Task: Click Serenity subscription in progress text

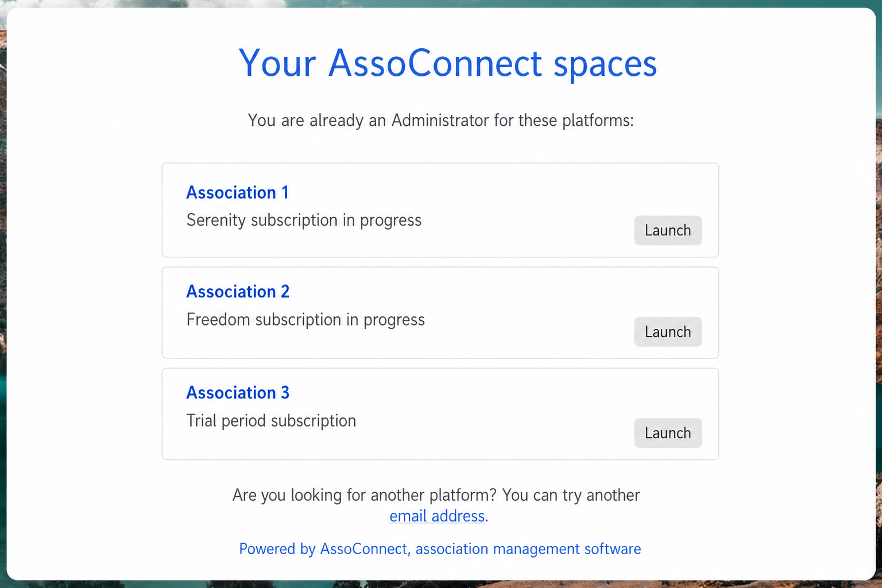Action: tap(304, 220)
